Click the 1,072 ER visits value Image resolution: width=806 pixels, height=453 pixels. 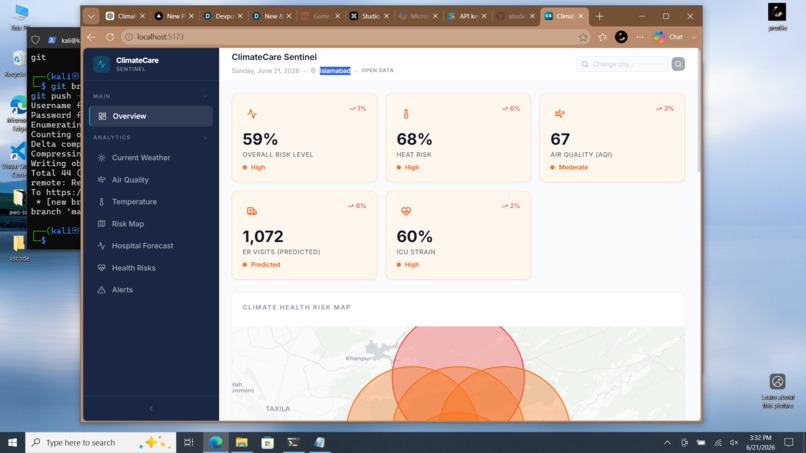[263, 237]
